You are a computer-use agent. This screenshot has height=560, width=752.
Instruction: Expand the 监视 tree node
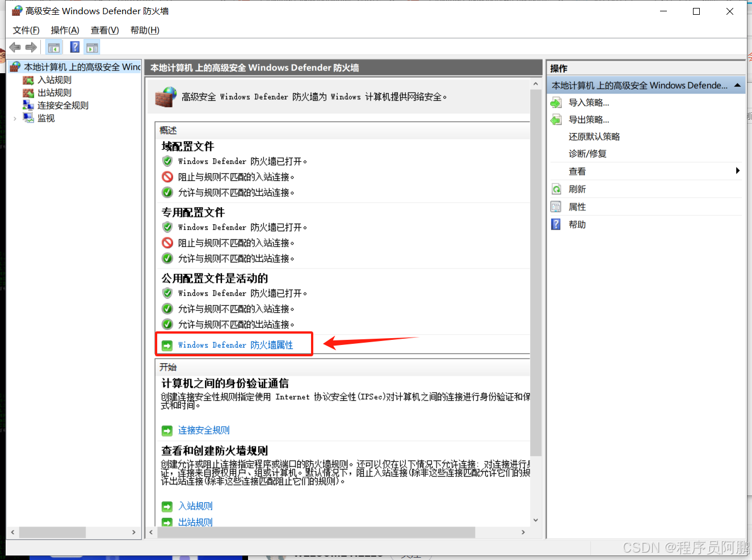pos(15,118)
